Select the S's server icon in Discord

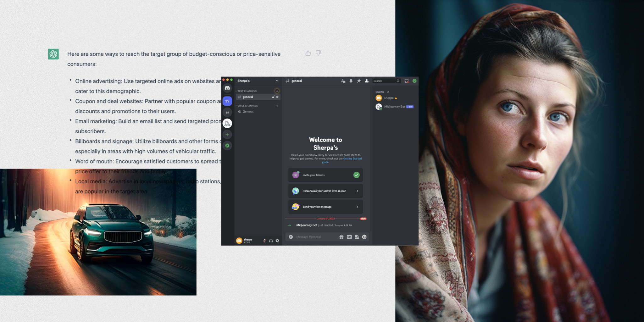[x=227, y=101]
